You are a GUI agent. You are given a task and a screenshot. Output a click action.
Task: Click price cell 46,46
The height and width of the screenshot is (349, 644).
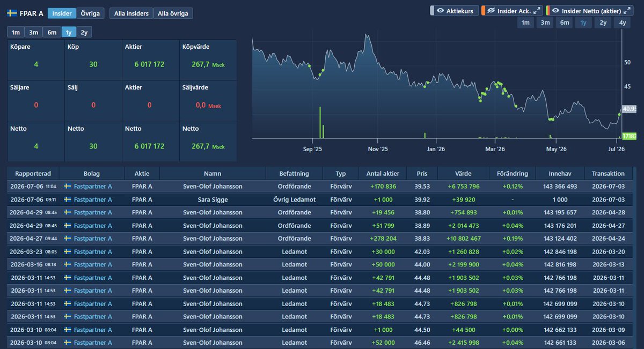coord(422,343)
